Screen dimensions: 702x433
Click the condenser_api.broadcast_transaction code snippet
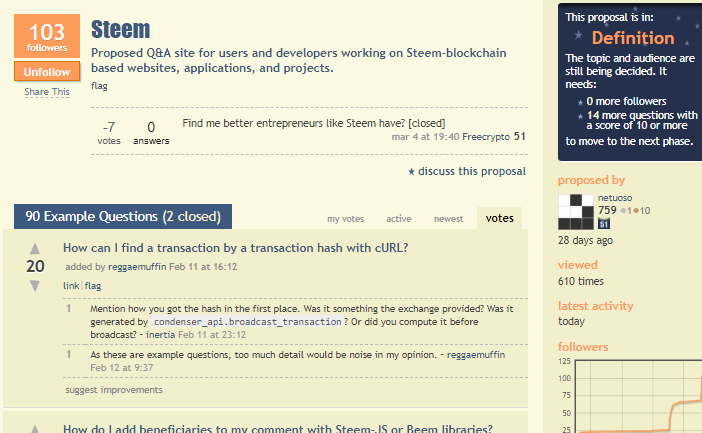pyautogui.click(x=248, y=322)
